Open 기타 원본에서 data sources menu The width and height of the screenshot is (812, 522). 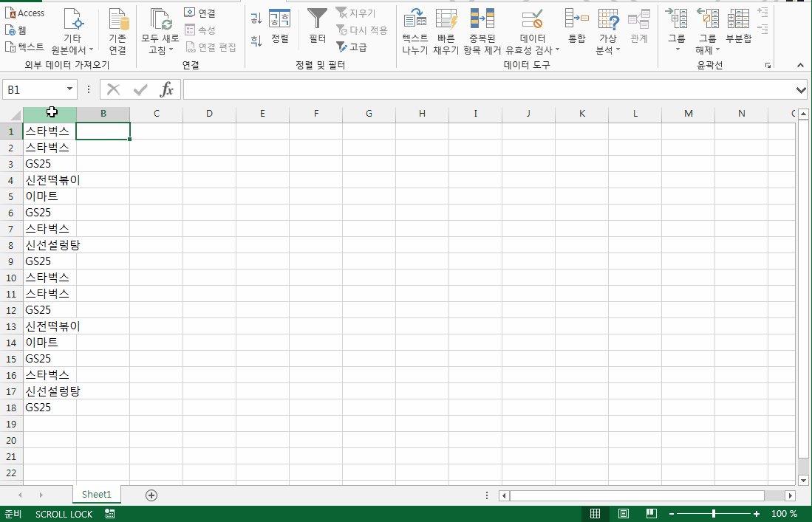pos(72,31)
